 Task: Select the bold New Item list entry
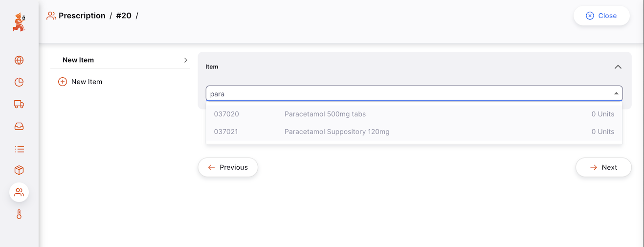tap(78, 60)
